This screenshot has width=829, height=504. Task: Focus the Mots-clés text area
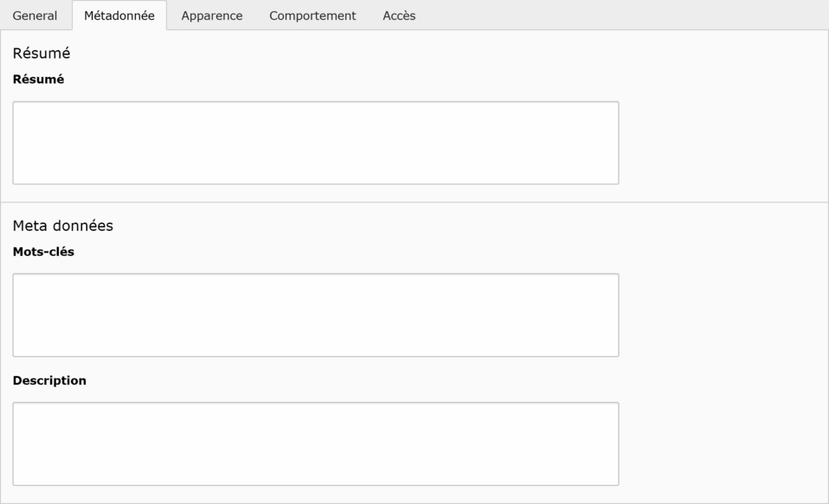coord(315,315)
